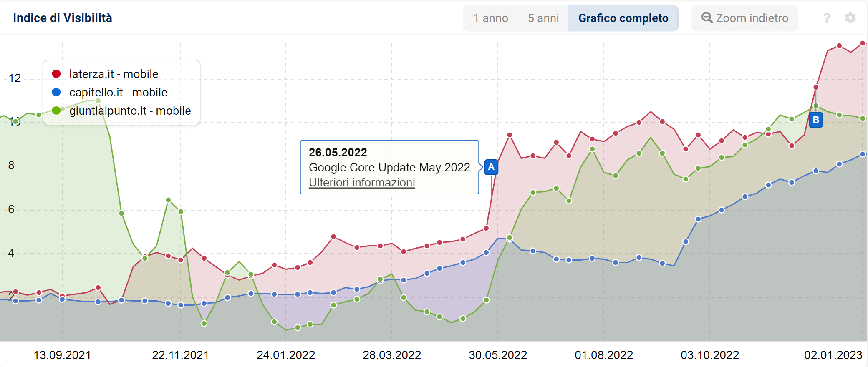Click the red laterza.it legend dot
The image size is (868, 367).
tap(56, 74)
